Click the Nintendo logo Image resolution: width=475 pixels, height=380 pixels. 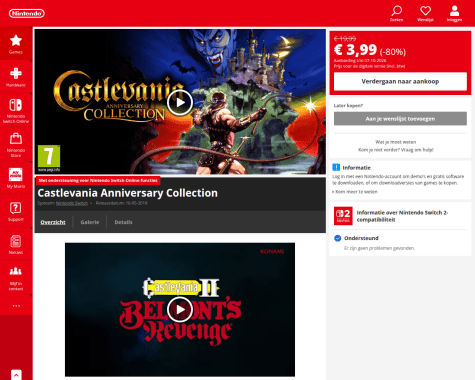click(27, 13)
